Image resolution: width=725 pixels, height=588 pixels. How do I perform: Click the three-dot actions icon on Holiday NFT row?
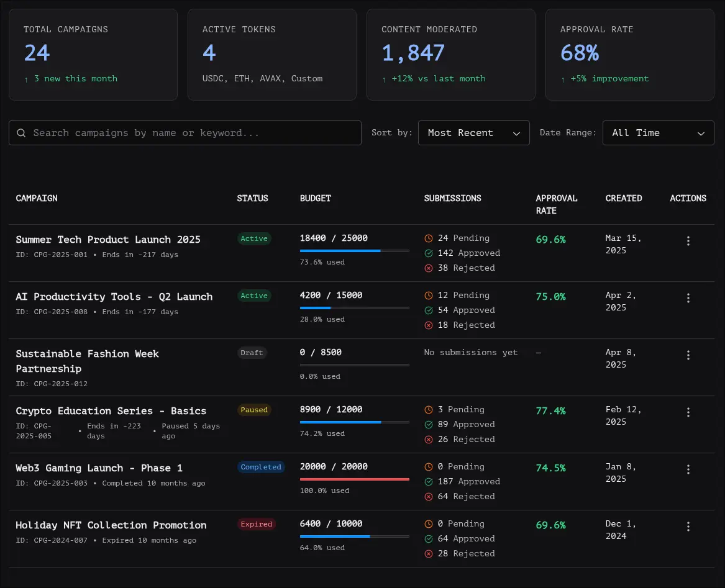(688, 526)
